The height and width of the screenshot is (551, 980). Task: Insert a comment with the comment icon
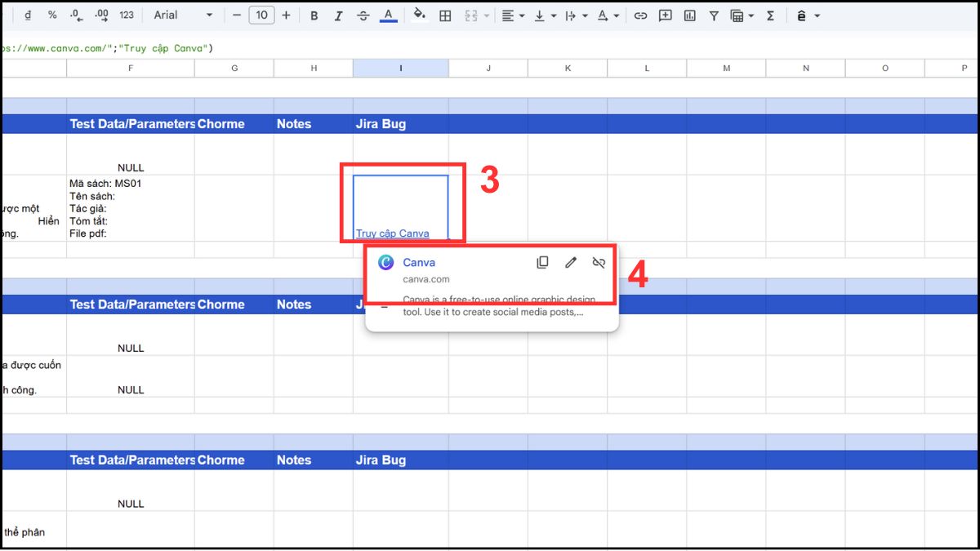pyautogui.click(x=665, y=15)
